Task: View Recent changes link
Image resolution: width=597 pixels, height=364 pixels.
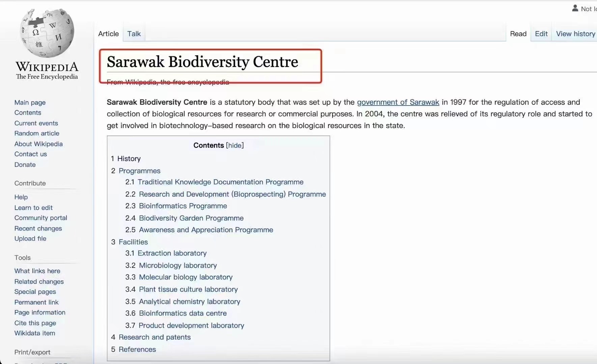Action: point(38,228)
